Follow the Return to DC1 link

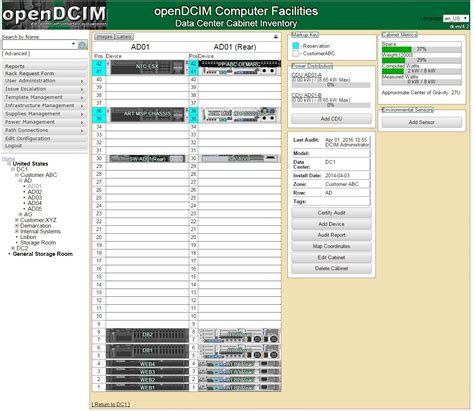click(x=111, y=404)
